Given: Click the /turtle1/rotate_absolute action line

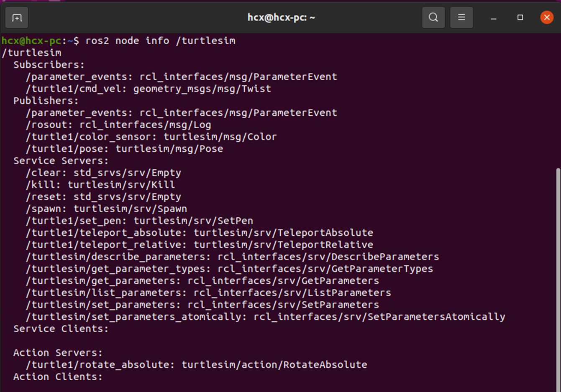Looking at the screenshot, I should pyautogui.click(x=196, y=365).
